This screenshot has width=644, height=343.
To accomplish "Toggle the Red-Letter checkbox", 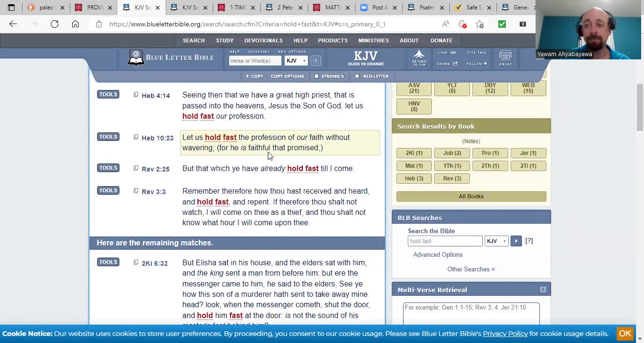I will (357, 76).
